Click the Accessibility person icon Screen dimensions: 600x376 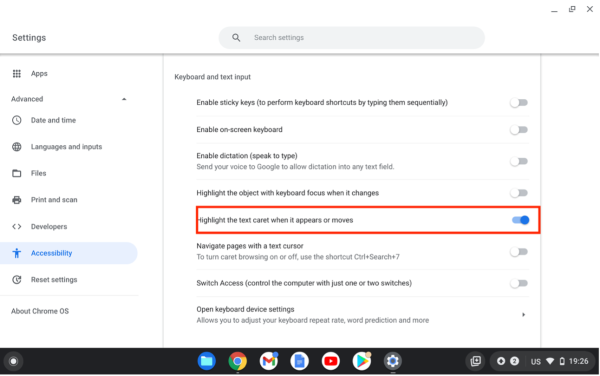coord(16,253)
